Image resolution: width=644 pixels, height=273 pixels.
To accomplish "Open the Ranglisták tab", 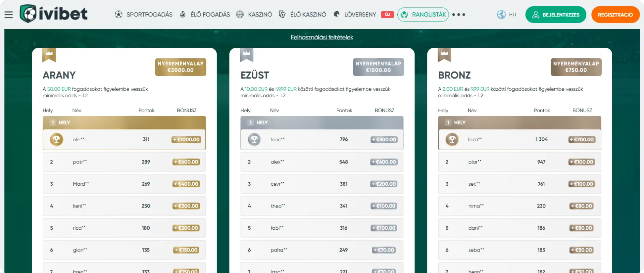I will [423, 15].
